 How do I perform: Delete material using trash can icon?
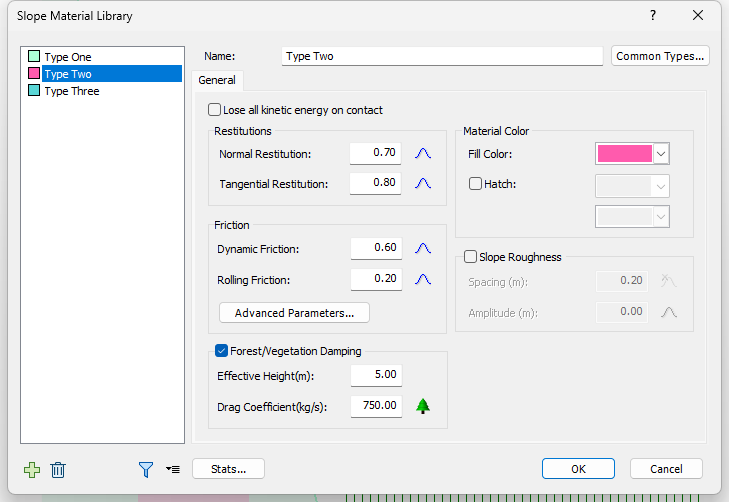click(58, 469)
